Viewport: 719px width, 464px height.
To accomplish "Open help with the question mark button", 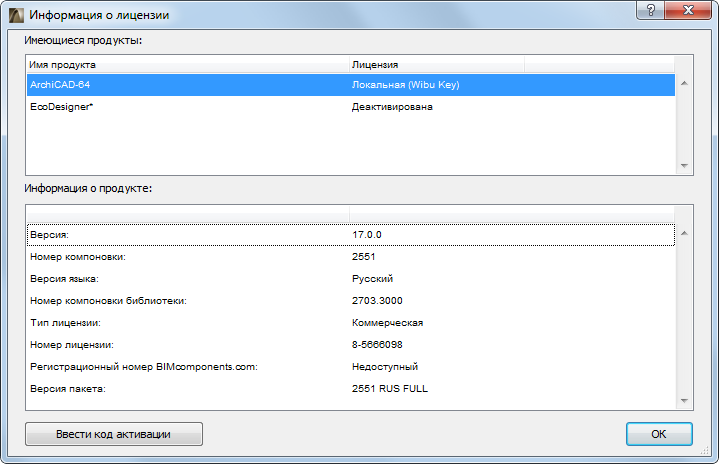I will point(650,10).
